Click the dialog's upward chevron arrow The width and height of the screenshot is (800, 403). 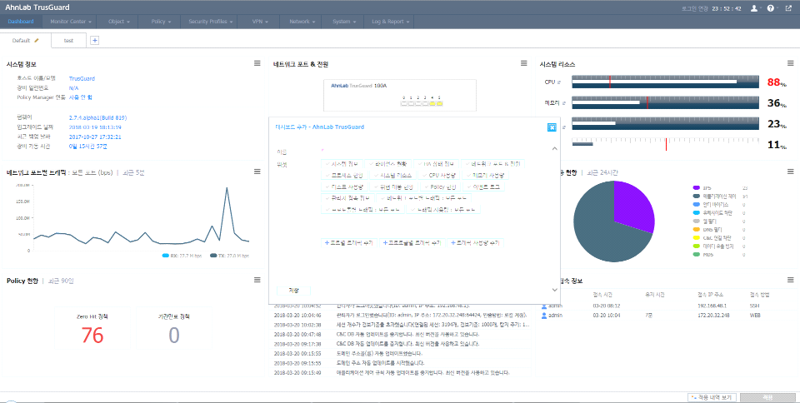(555, 148)
